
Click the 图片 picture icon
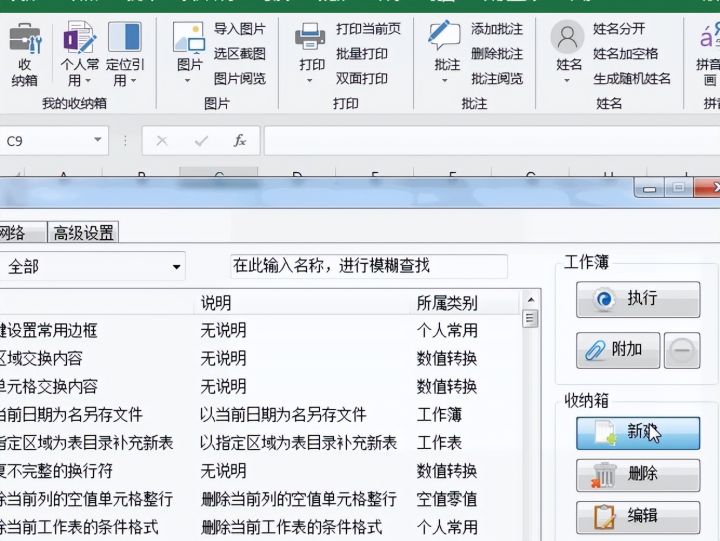[x=189, y=38]
